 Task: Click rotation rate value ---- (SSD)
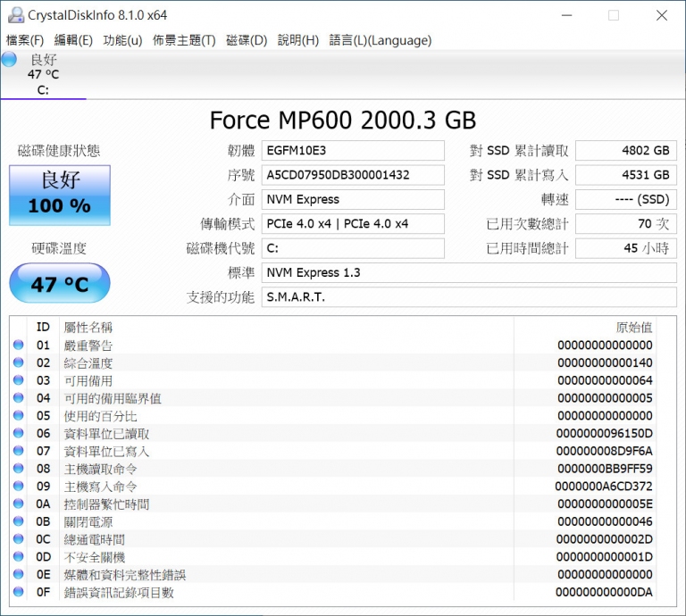coord(626,199)
